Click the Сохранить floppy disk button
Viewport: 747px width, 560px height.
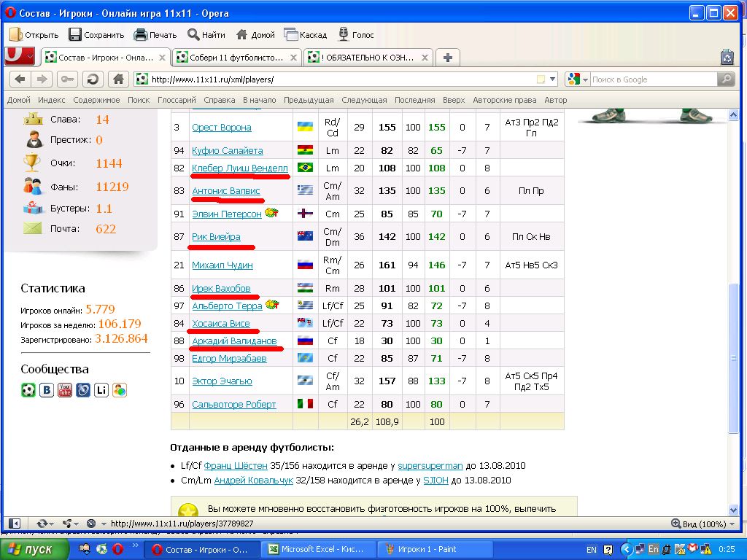click(96, 34)
